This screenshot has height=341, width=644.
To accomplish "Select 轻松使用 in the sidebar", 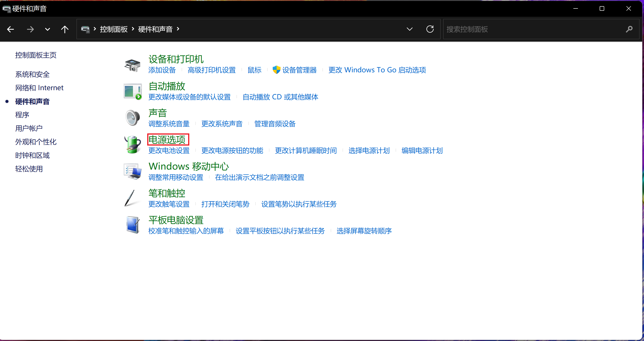I will [x=29, y=169].
